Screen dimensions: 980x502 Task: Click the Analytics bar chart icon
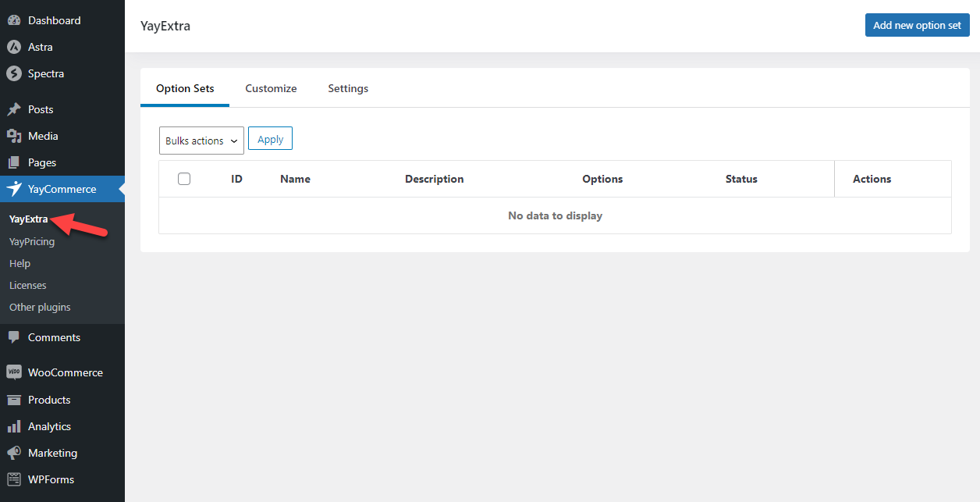(x=14, y=426)
